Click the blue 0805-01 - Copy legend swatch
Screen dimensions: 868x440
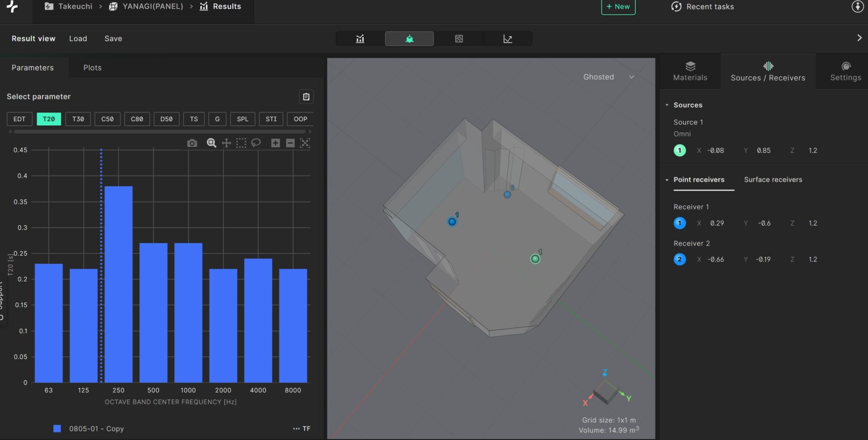tap(57, 429)
